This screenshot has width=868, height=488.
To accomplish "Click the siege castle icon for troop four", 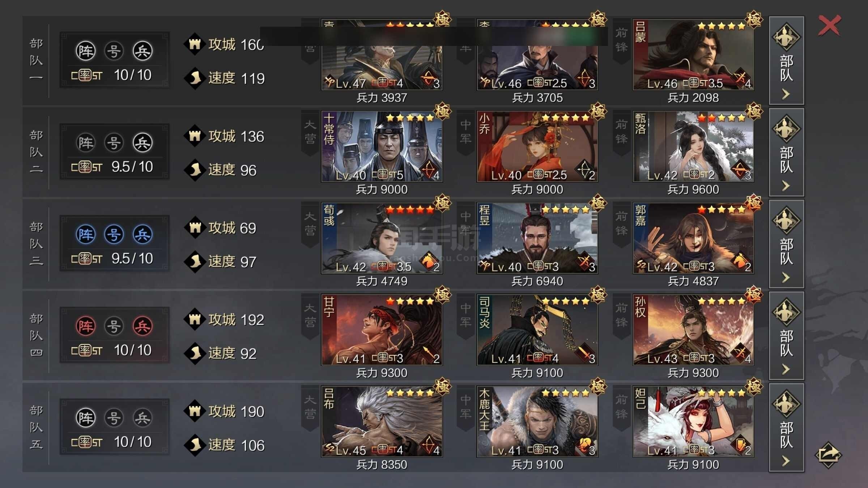I will click(x=195, y=319).
